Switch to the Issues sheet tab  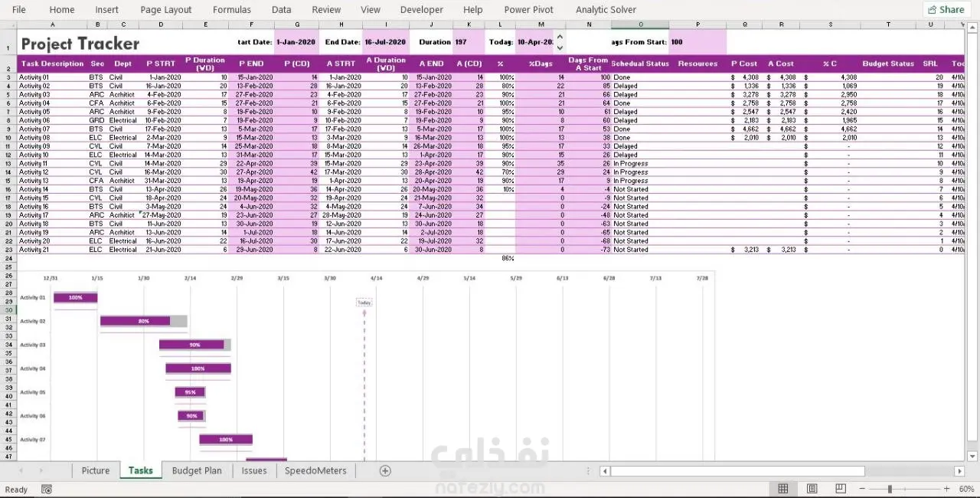[254, 470]
